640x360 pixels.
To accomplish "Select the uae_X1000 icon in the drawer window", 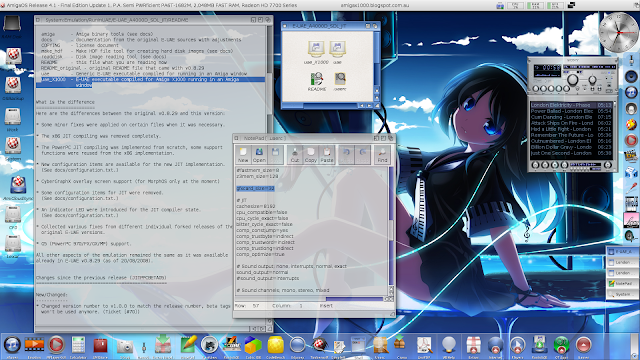I will pyautogui.click(x=316, y=53).
